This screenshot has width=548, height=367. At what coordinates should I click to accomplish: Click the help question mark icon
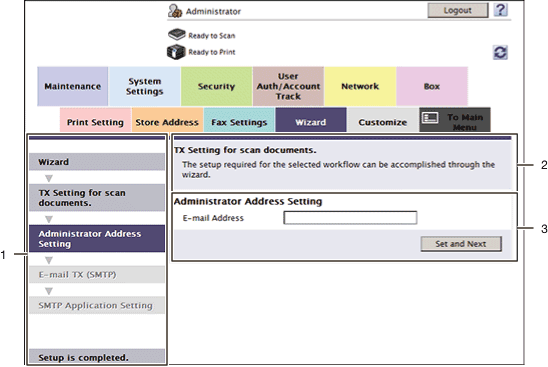point(500,10)
